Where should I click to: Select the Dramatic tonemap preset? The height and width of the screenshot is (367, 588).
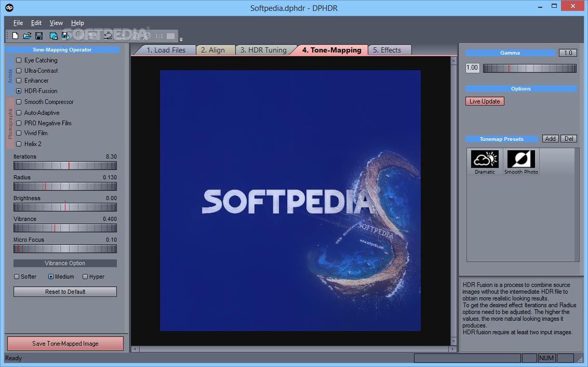point(485,162)
